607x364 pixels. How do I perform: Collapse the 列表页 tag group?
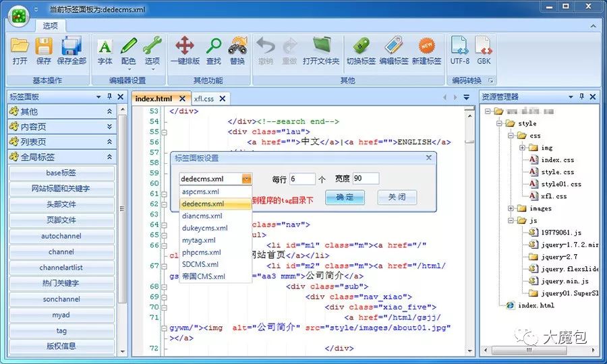pyautogui.click(x=109, y=142)
